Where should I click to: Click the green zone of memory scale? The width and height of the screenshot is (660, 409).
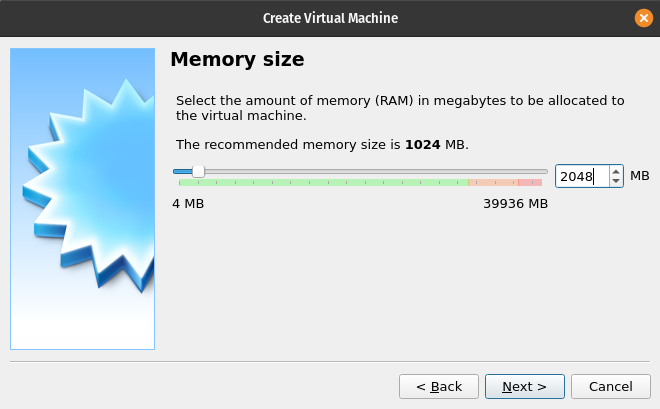click(320, 183)
